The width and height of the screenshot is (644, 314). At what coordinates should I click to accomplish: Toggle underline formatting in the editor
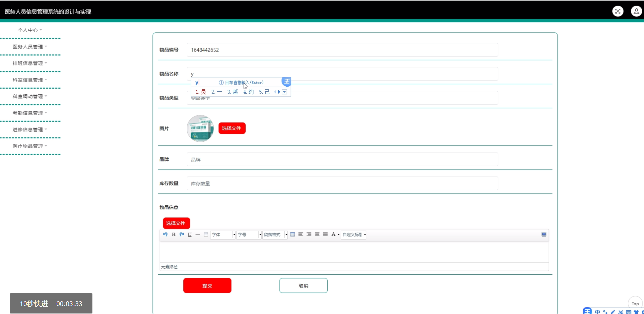pos(190,234)
